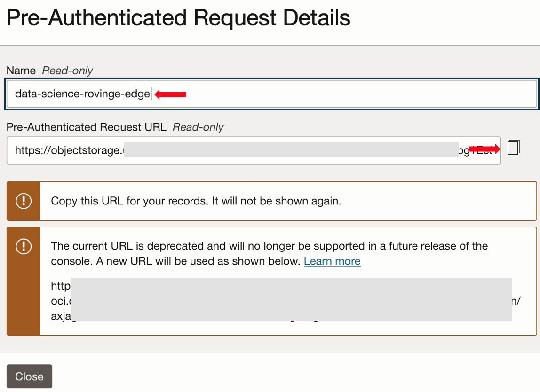Open the Learn more link
This screenshot has width=540, height=392.
pyautogui.click(x=332, y=261)
